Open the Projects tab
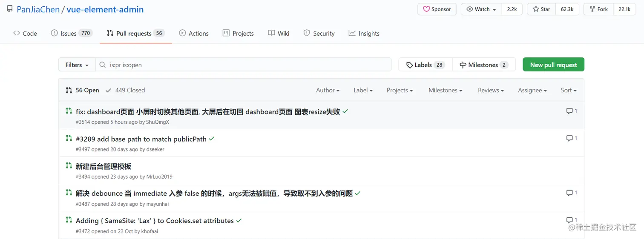The height and width of the screenshot is (239, 644). pos(238,33)
